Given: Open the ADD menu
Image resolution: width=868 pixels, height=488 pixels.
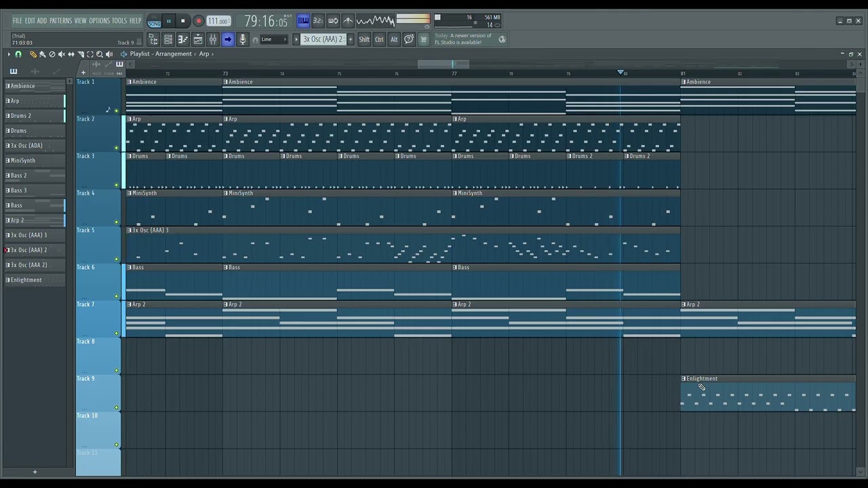Looking at the screenshot, I should click(x=42, y=21).
